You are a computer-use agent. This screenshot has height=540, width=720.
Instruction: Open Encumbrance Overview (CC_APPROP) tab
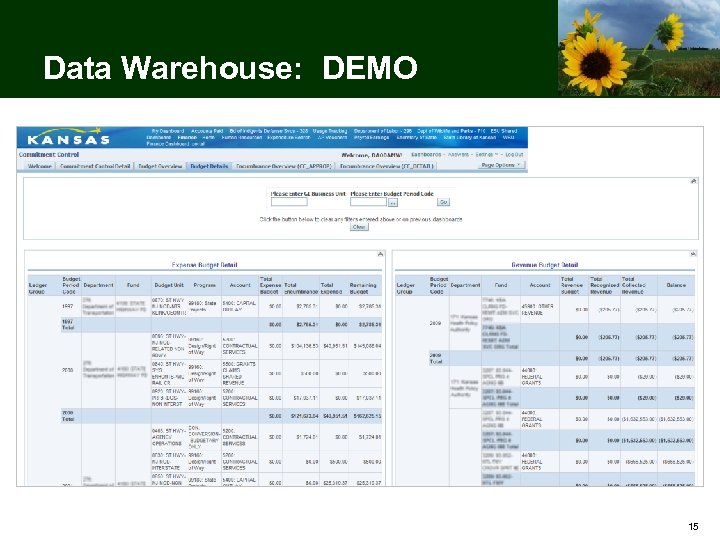click(284, 166)
